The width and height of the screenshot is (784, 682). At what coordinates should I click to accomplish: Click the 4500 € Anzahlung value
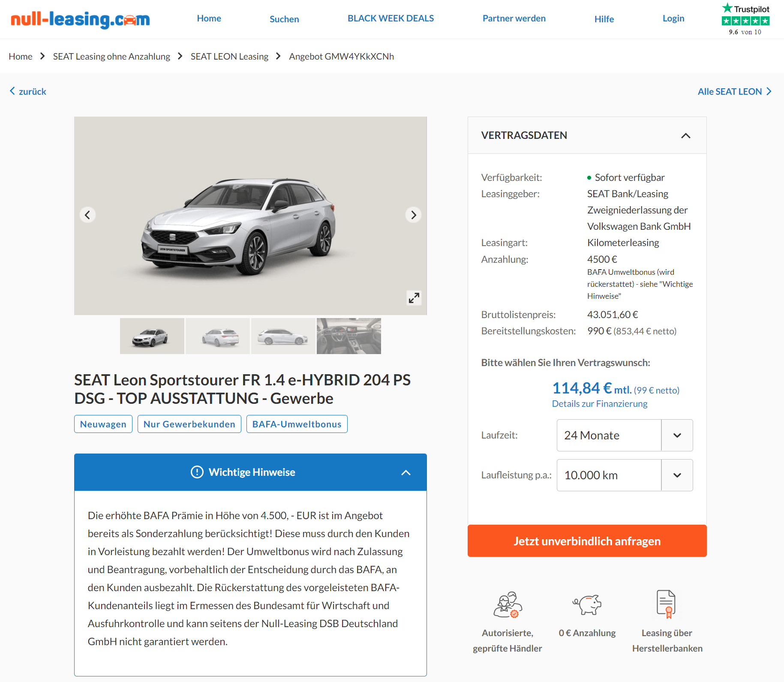[x=602, y=259]
